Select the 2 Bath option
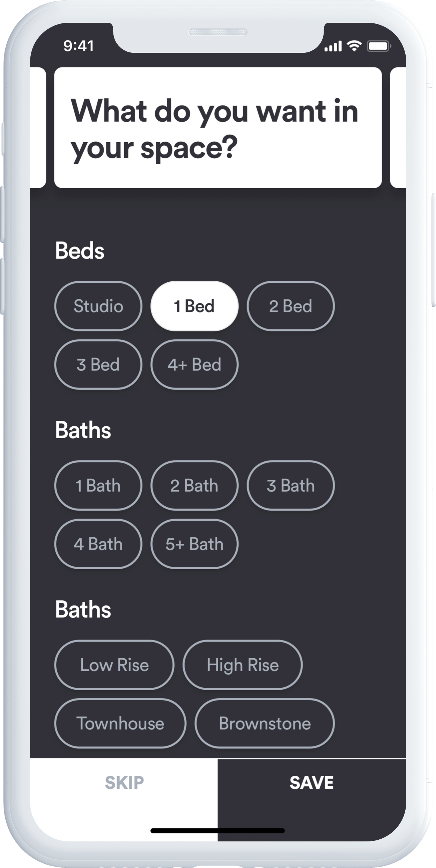The height and width of the screenshot is (868, 436). click(194, 486)
